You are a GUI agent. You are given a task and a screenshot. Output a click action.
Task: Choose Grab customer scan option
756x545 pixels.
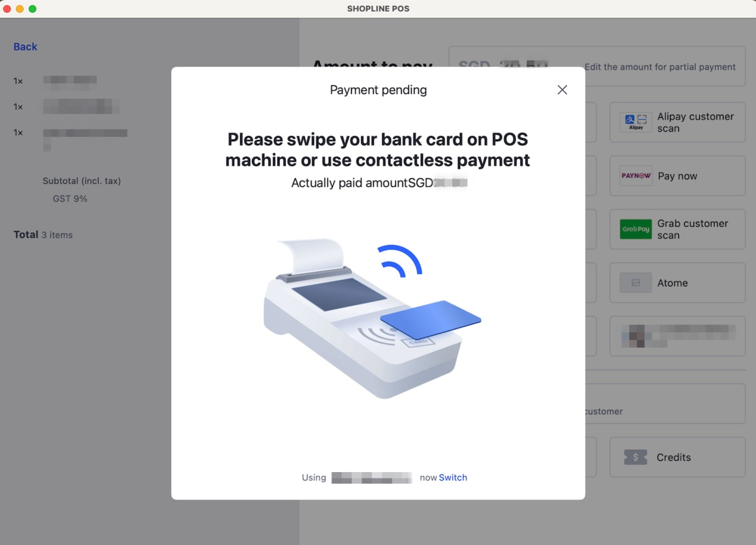[677, 229]
